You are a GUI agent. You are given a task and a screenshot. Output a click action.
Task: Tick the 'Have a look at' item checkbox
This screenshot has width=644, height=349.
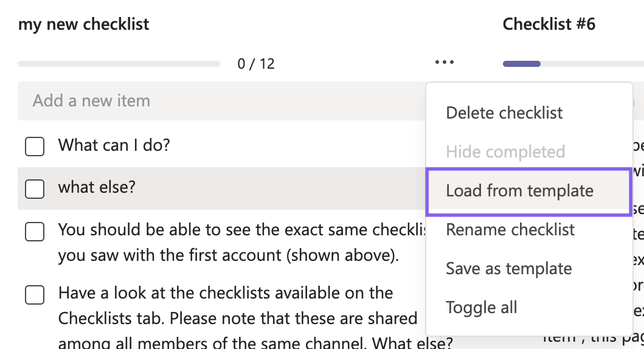[x=35, y=295]
